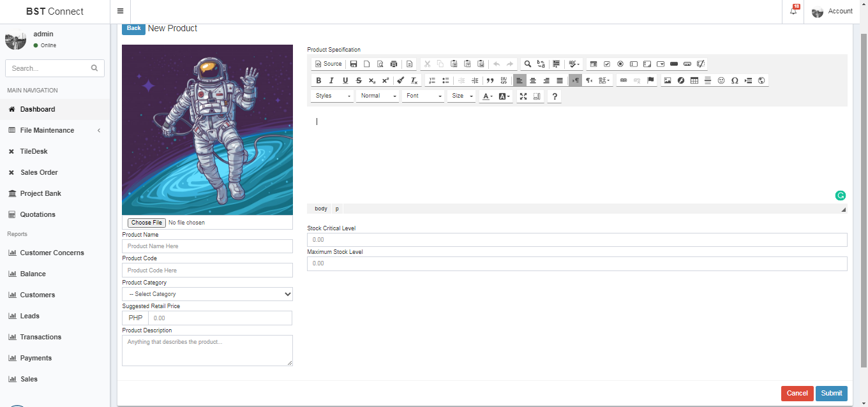Submit the new product form
The width and height of the screenshot is (868, 407).
pyautogui.click(x=831, y=393)
